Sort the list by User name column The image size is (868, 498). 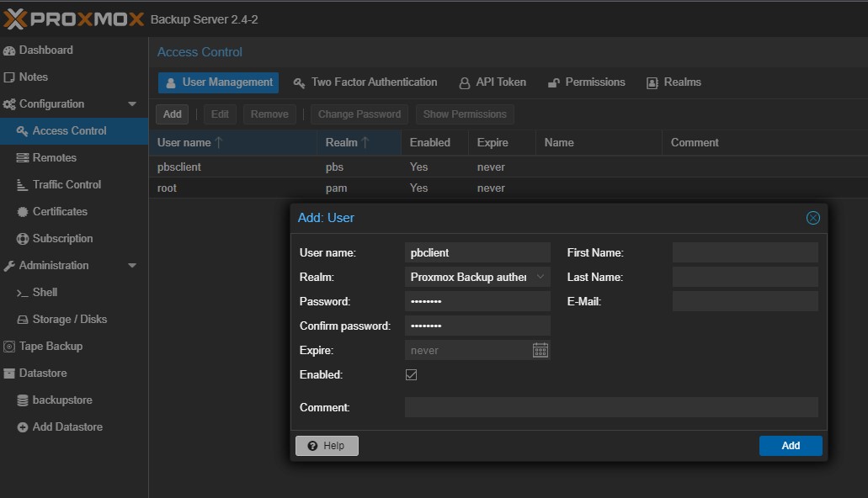(x=189, y=143)
